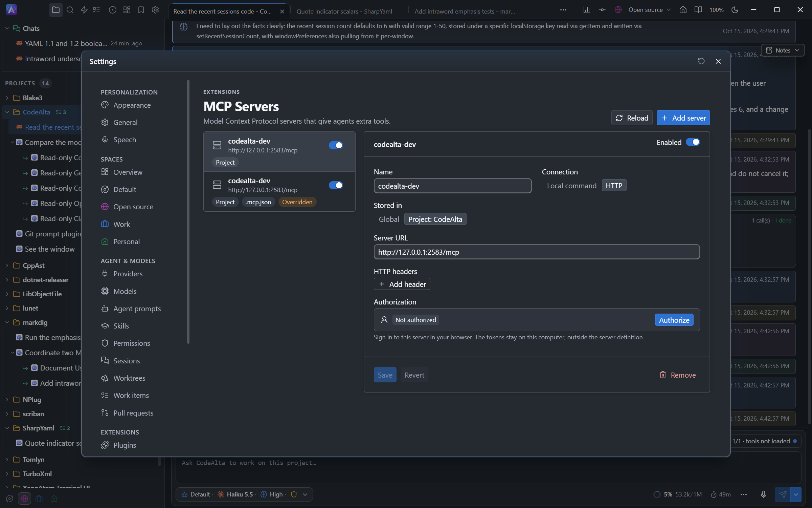Reset settings with the refresh icon
Image resolution: width=812 pixels, height=508 pixels.
click(x=701, y=61)
